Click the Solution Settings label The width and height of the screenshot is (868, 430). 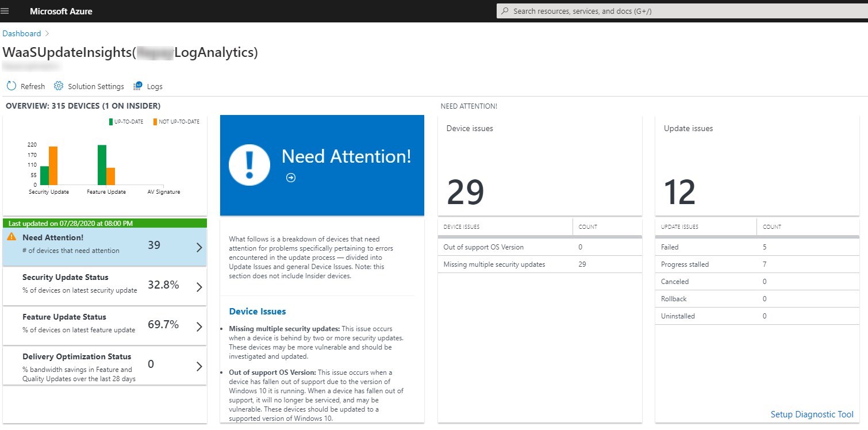tap(96, 86)
